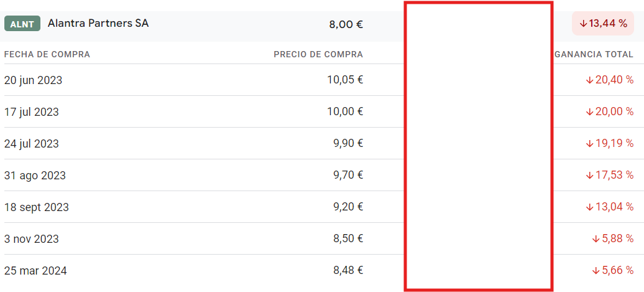Select the 3 nov 2023 purchase row
This screenshot has height=292, width=644.
click(x=318, y=238)
